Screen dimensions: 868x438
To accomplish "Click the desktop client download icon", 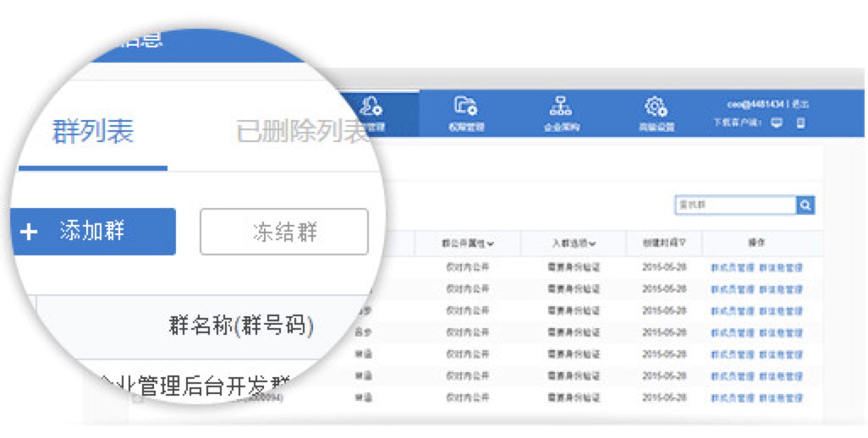I will (777, 123).
